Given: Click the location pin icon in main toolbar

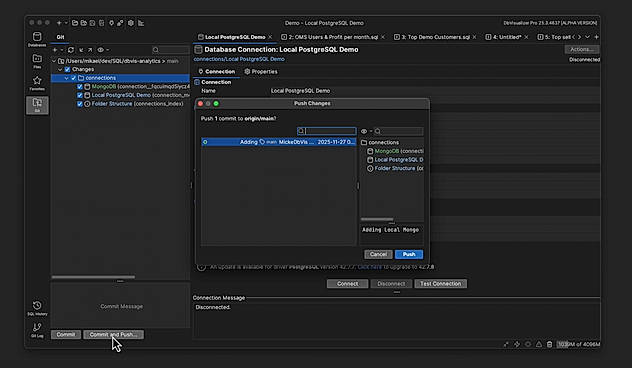Looking at the screenshot, I should pos(111,23).
